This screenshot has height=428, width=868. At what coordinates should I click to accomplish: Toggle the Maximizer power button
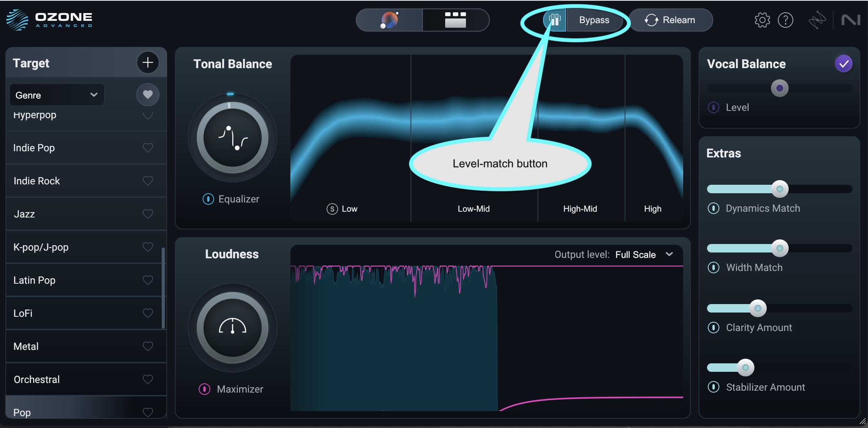[x=204, y=389]
